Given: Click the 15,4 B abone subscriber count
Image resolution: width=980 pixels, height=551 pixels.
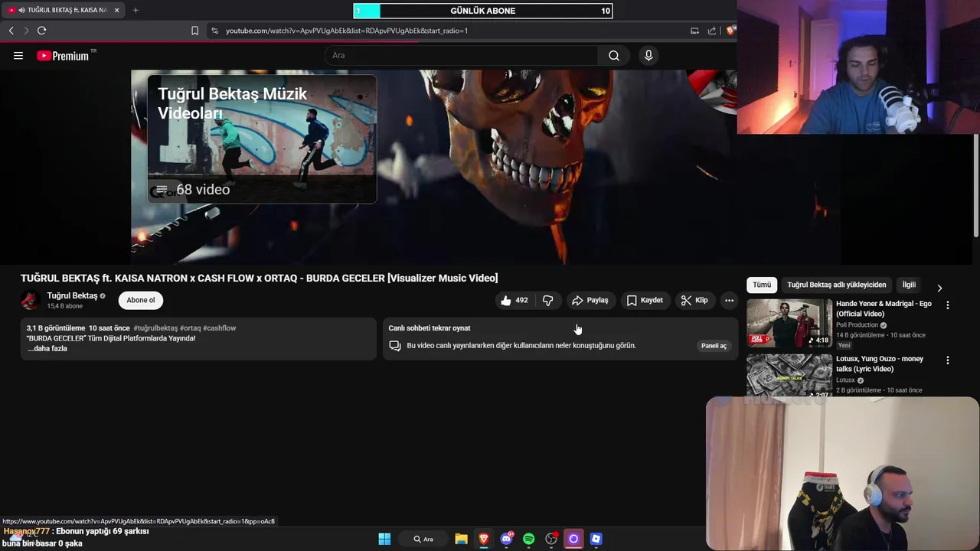Looking at the screenshot, I should click(x=64, y=306).
